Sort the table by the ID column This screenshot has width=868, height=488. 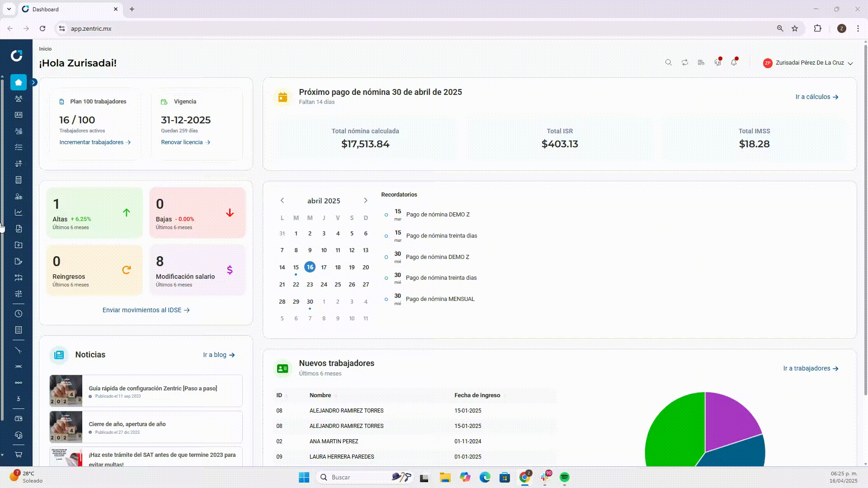(282, 395)
